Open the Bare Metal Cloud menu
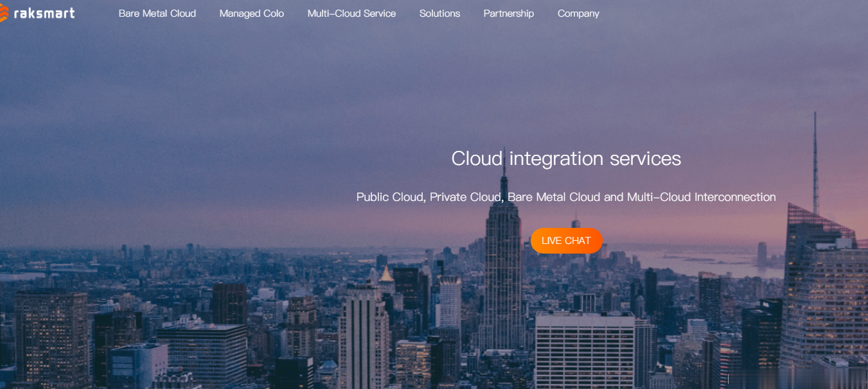 click(x=157, y=13)
